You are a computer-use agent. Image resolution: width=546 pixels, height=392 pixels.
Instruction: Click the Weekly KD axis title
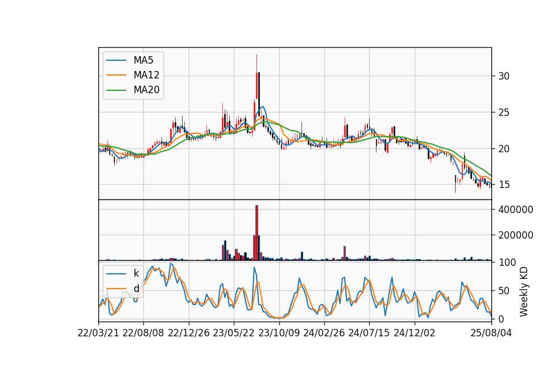point(523,291)
